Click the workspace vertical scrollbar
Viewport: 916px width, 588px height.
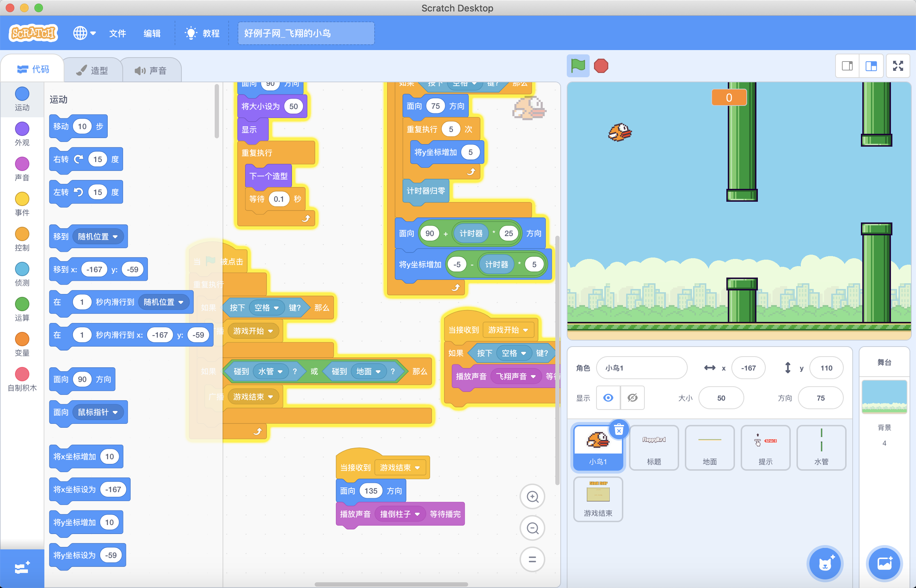pos(557,361)
